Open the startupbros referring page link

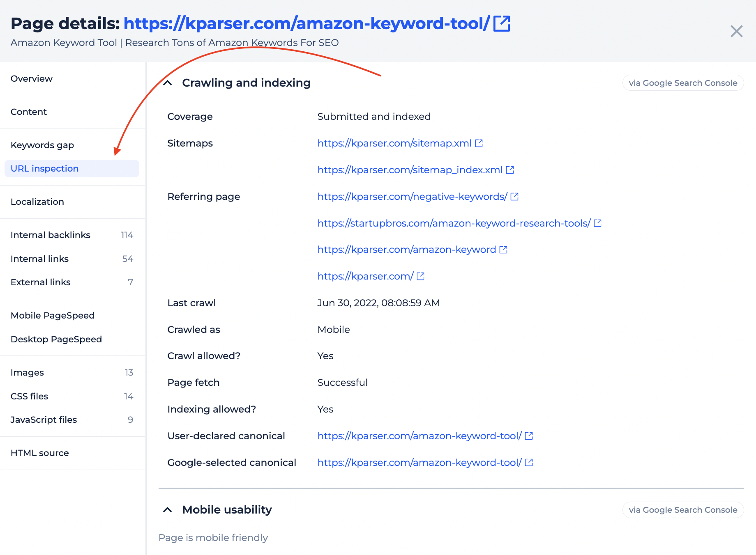coord(454,223)
